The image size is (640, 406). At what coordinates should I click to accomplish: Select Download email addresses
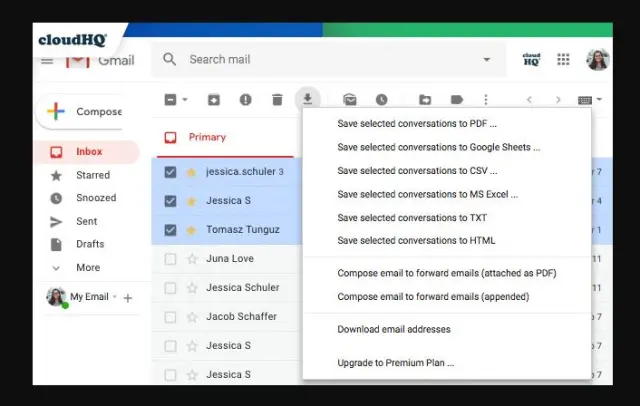(x=393, y=329)
